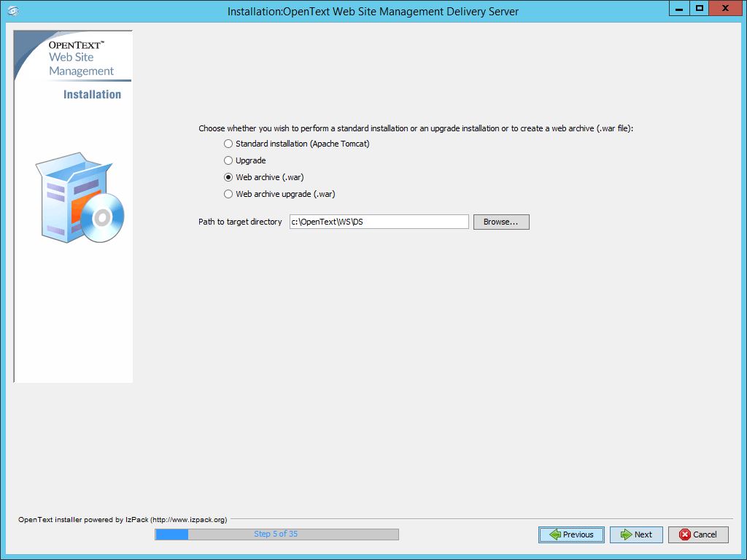Minimize the installer window
The width and height of the screenshot is (747, 560).
point(679,9)
